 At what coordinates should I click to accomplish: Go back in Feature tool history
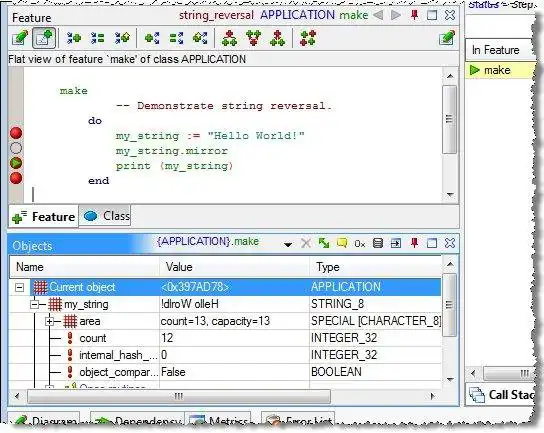pyautogui.click(x=378, y=15)
